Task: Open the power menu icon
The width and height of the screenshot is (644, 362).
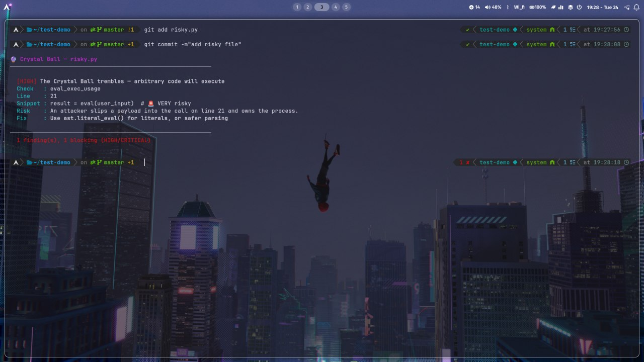Action: click(579, 7)
